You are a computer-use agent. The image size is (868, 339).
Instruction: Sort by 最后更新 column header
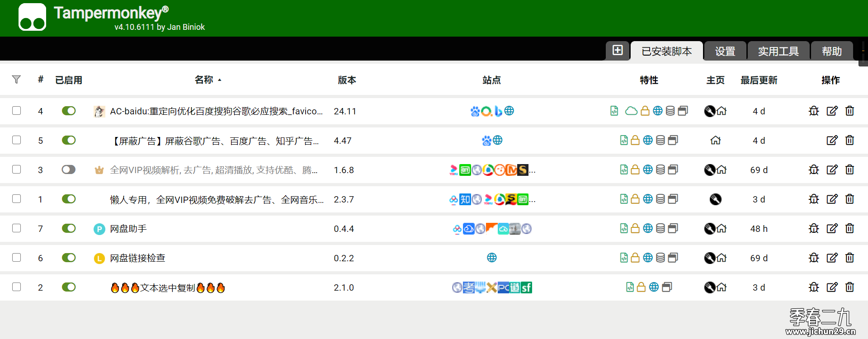(759, 80)
